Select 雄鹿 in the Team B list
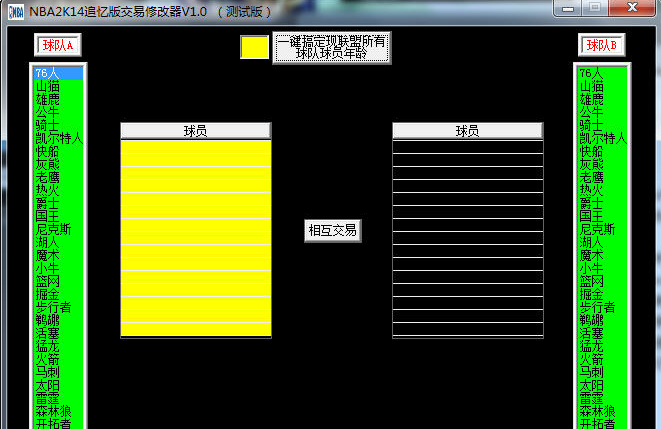The height and width of the screenshot is (429, 661). [x=602, y=99]
